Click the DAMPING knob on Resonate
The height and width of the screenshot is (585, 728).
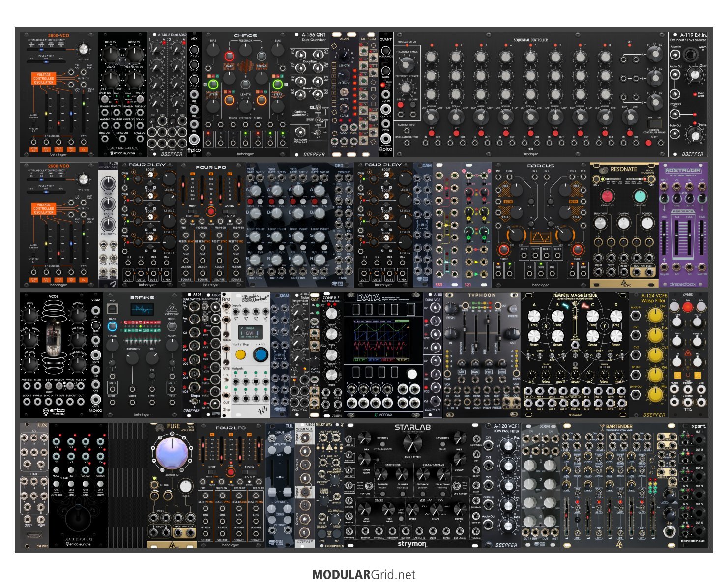623,223
